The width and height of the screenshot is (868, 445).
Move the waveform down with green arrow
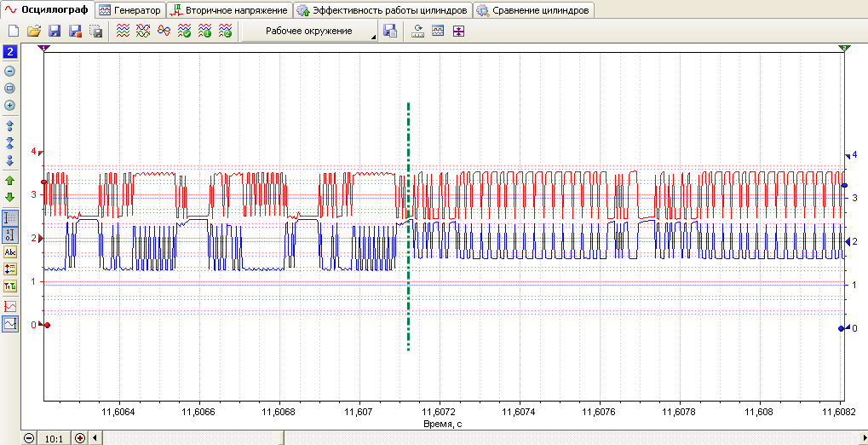coord(10,197)
